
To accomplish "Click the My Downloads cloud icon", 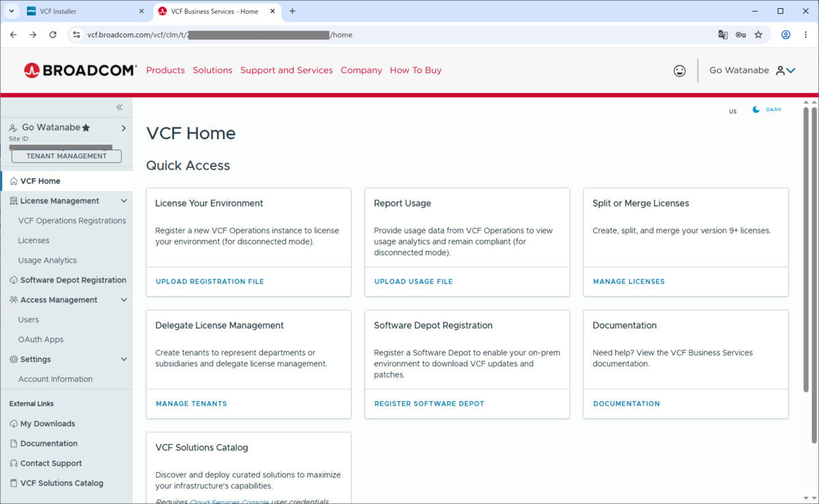I will [x=14, y=424].
